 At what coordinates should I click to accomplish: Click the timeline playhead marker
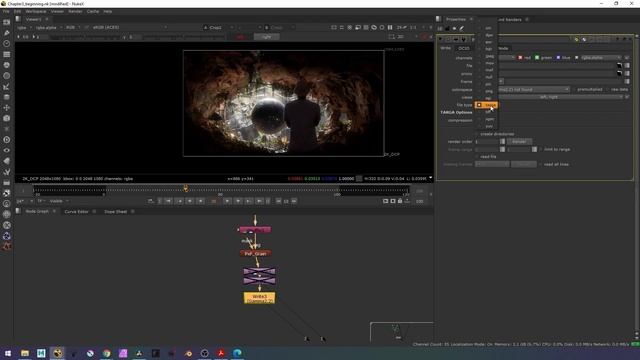pyautogui.click(x=186, y=188)
